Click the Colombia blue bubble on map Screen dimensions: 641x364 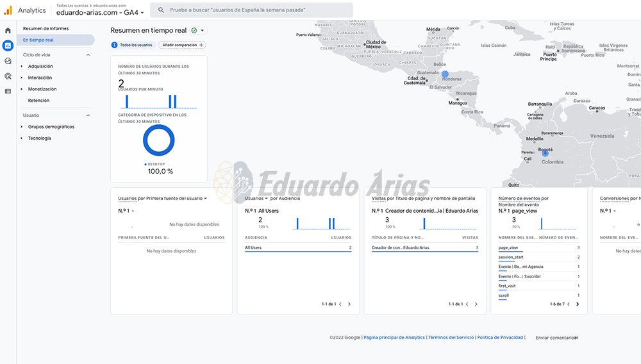pyautogui.click(x=545, y=153)
